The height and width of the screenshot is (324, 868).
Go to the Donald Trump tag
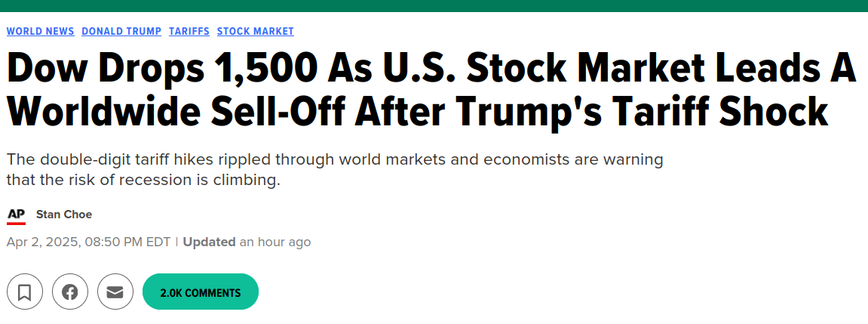coord(121,31)
